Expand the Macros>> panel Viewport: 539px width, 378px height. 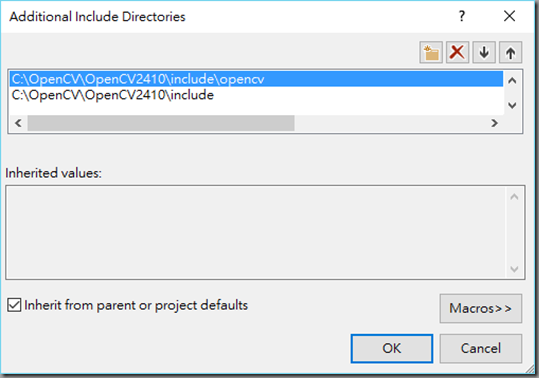[x=481, y=308]
